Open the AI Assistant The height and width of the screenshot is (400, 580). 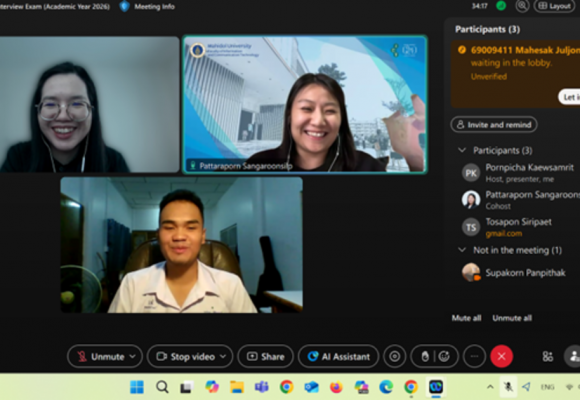click(338, 356)
